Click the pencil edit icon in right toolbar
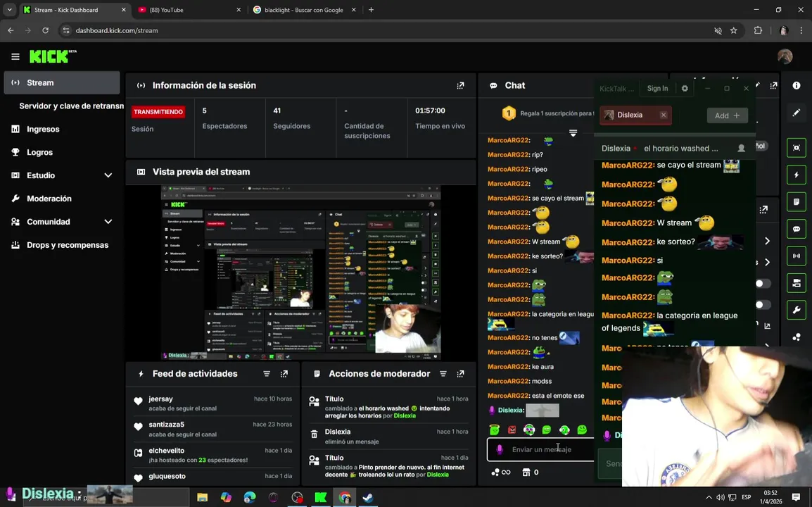The width and height of the screenshot is (812, 507). pyautogui.click(x=796, y=113)
